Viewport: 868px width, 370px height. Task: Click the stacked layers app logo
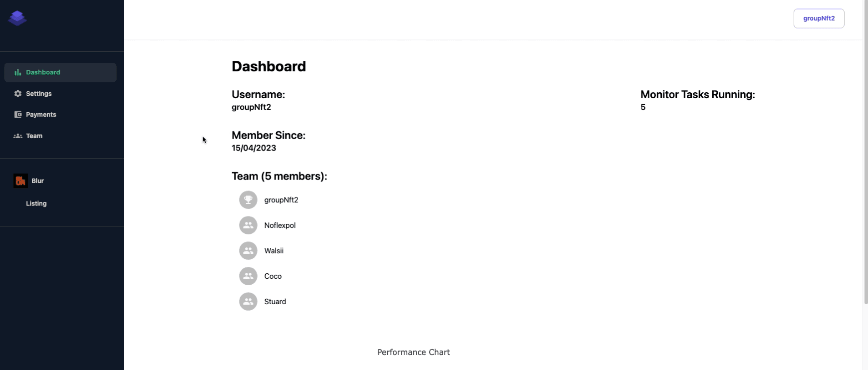tap(17, 18)
